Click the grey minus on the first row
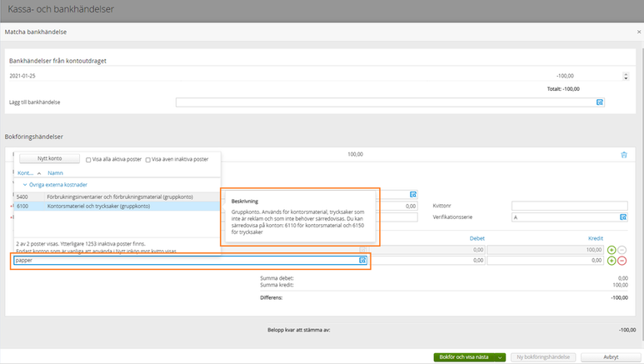 622,249
